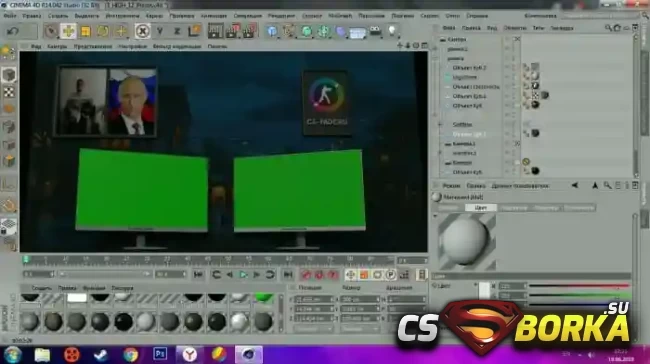Enable Texture mode checkerboard icon

pyautogui.click(x=9, y=92)
